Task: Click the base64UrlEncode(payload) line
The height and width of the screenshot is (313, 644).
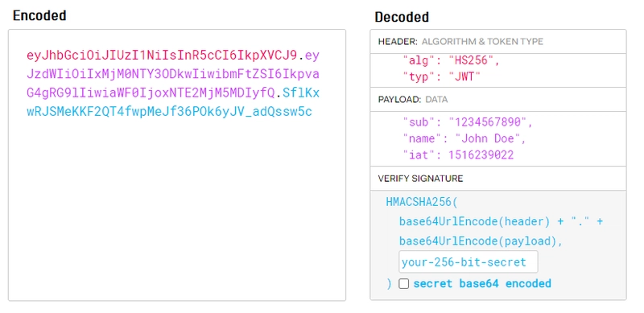Action: [481, 241]
